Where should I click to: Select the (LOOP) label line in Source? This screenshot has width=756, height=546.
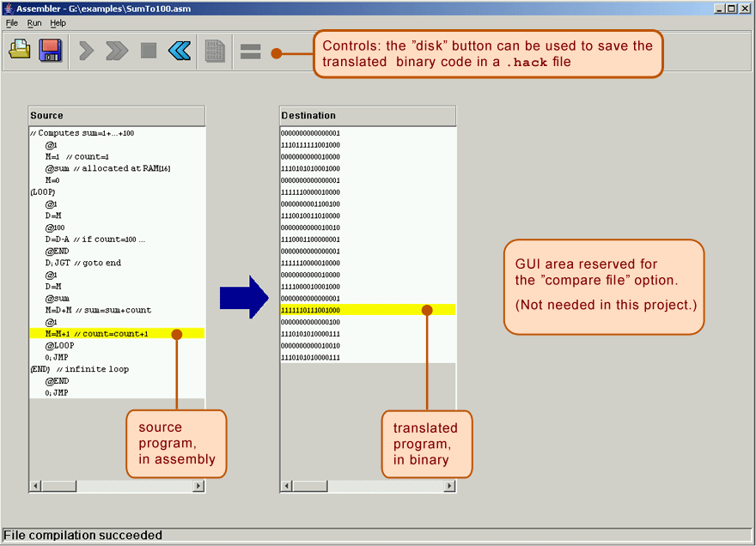44,193
